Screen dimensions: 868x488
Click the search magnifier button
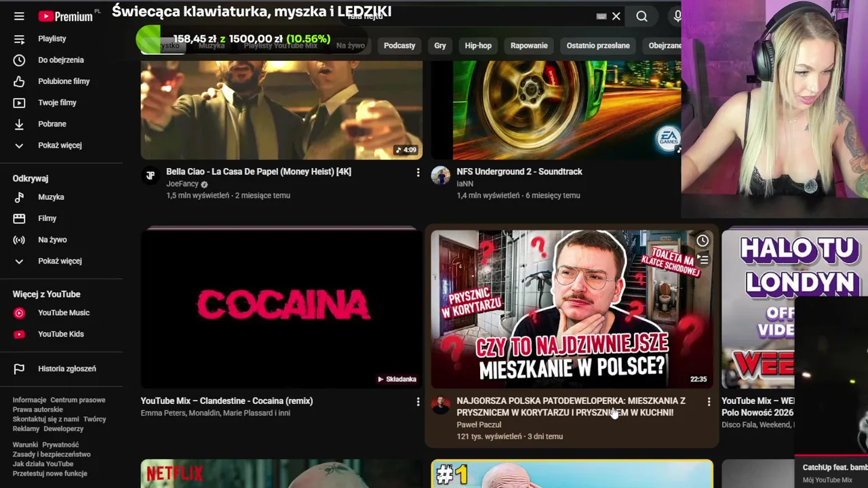[642, 16]
